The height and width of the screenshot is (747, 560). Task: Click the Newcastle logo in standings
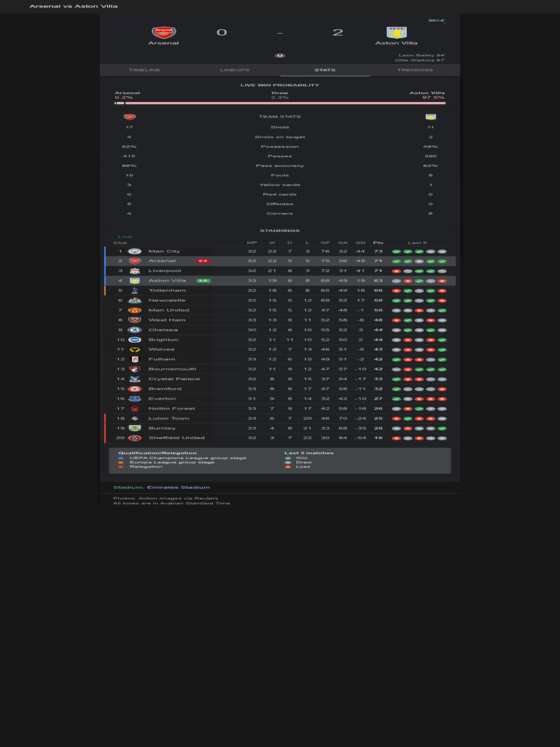click(x=135, y=300)
